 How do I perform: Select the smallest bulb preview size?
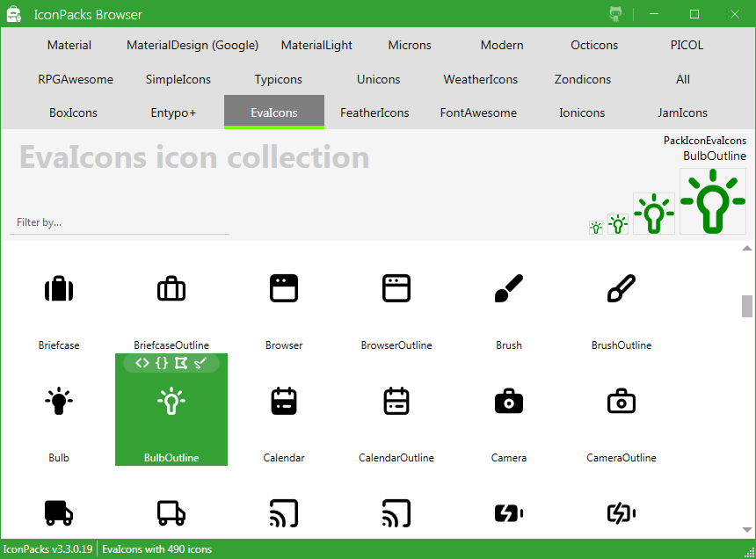596,226
